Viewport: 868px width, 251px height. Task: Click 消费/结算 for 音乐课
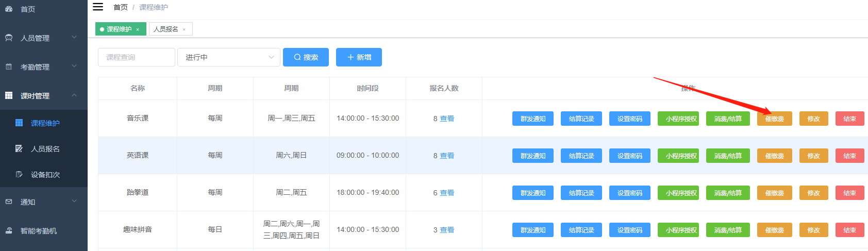click(x=728, y=119)
